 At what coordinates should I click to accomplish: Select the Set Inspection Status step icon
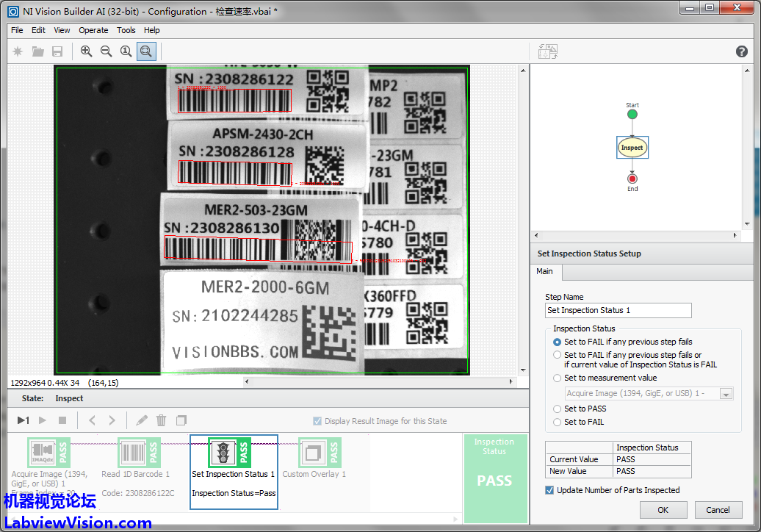point(229,453)
